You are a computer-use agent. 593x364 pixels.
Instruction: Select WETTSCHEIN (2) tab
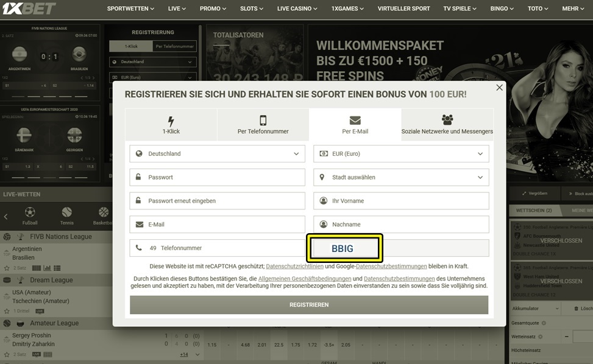pos(534,211)
